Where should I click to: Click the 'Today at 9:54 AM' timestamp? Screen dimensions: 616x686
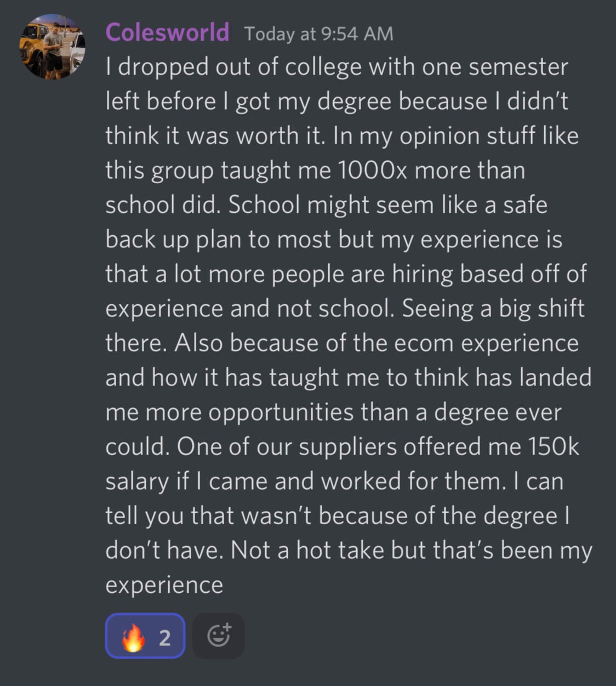coord(318,34)
